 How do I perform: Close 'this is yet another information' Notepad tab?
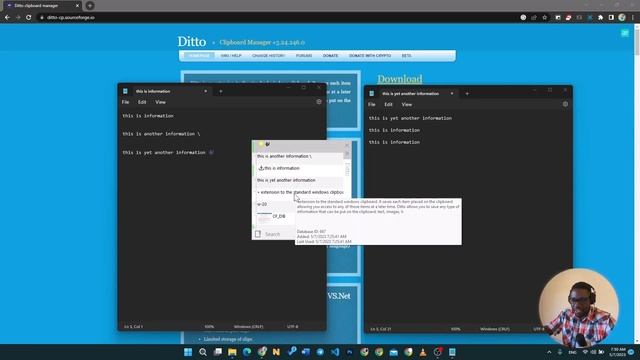[452, 93]
